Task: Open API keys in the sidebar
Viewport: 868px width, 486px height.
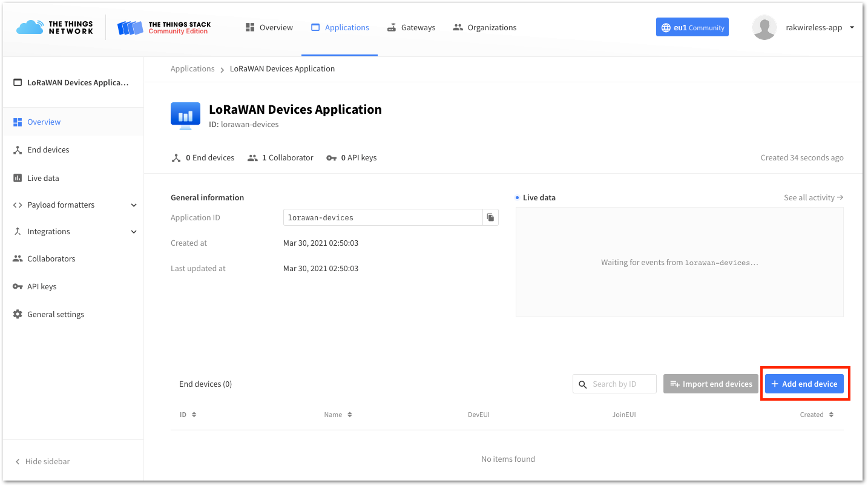Action: click(x=73, y=286)
